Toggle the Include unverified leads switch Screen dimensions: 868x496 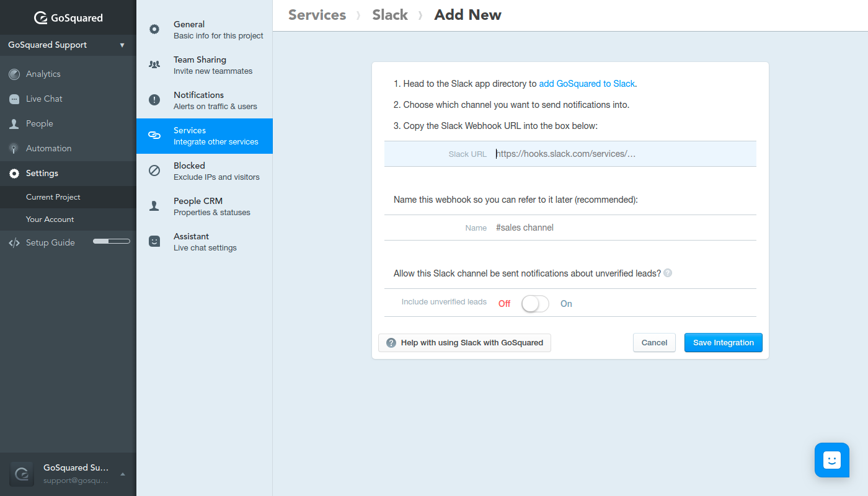click(535, 304)
